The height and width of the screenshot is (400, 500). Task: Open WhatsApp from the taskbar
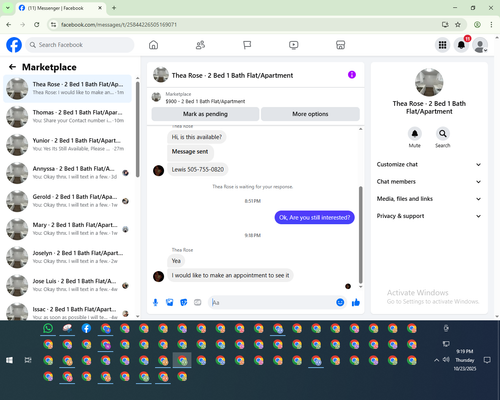(48, 328)
